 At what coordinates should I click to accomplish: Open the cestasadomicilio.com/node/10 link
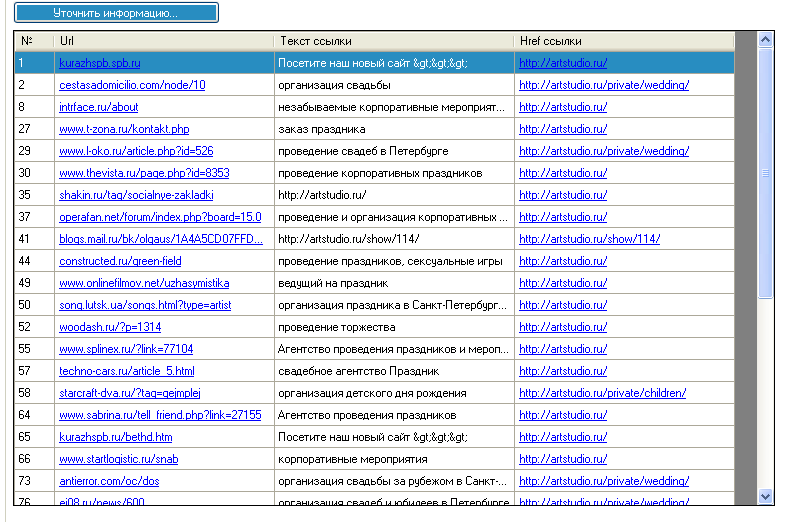click(x=132, y=85)
